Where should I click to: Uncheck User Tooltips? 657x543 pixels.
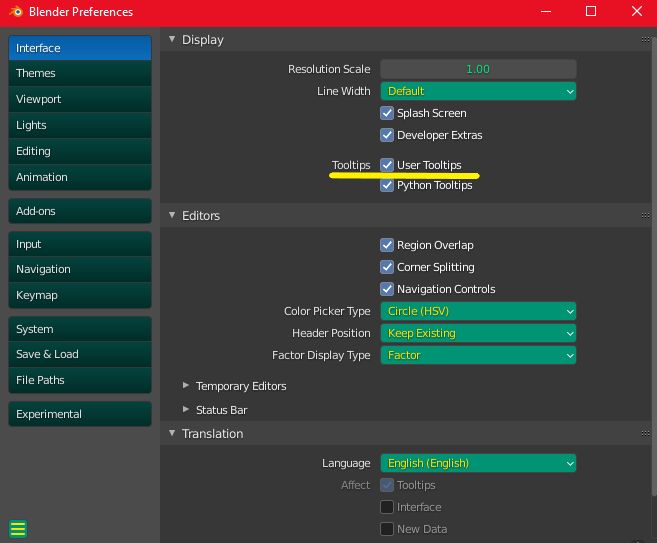pyautogui.click(x=387, y=165)
